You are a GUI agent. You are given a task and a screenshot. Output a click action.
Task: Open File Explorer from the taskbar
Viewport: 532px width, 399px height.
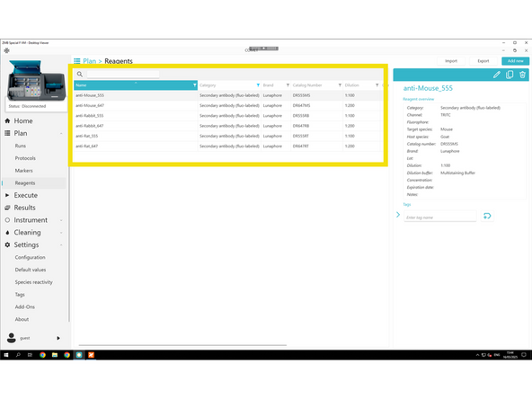pyautogui.click(x=55, y=355)
